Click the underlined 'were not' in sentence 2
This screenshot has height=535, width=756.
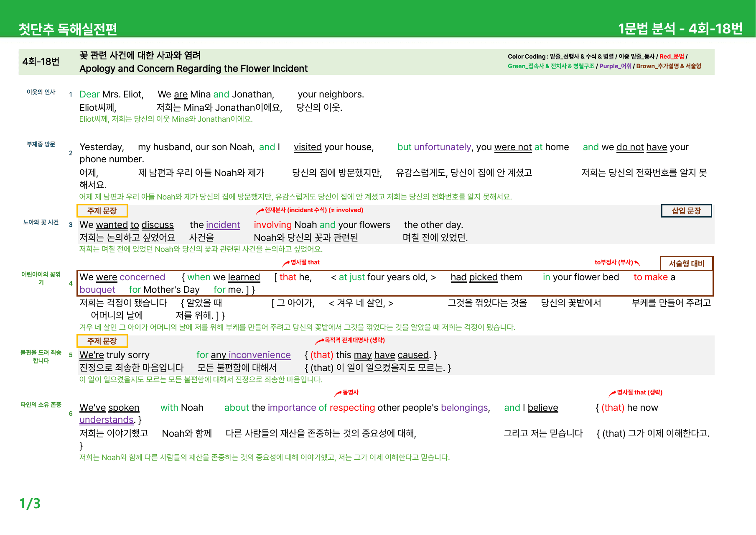pos(513,147)
